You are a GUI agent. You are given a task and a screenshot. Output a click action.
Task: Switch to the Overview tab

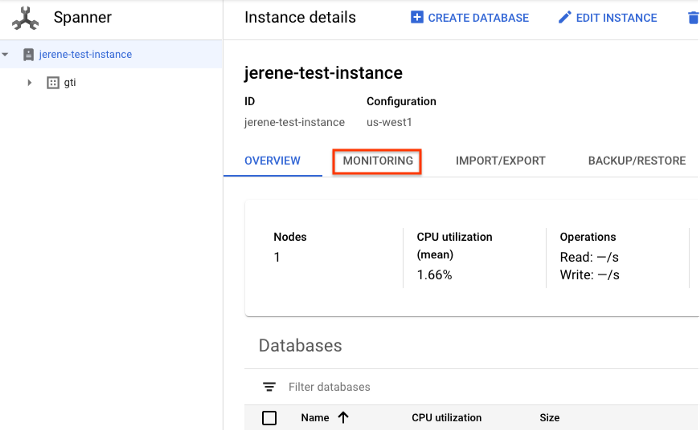272,161
